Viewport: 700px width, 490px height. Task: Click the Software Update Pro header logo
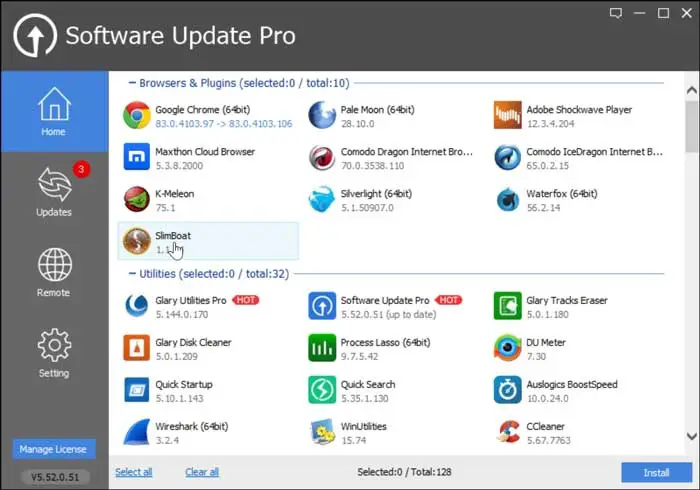coord(35,35)
